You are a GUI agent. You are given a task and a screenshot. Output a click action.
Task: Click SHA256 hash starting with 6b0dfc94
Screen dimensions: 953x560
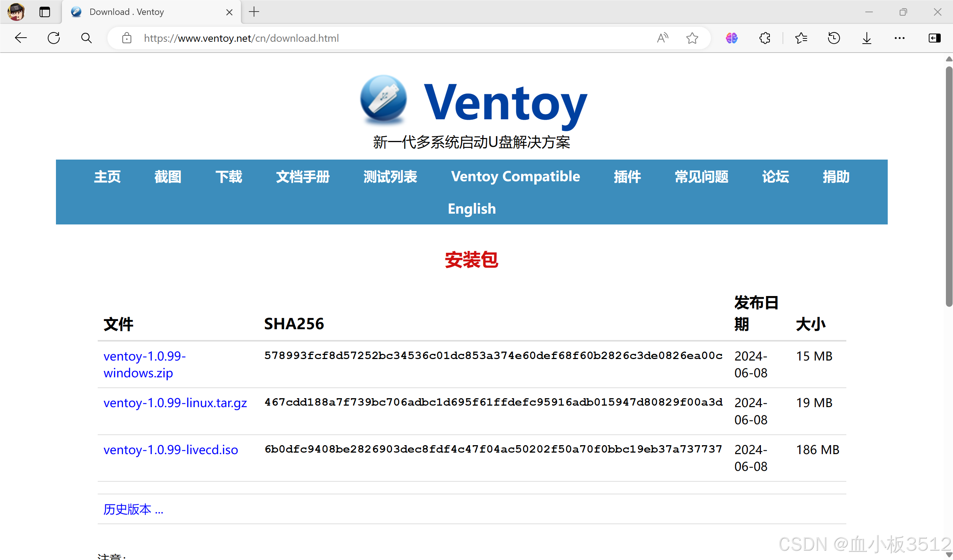pyautogui.click(x=493, y=449)
